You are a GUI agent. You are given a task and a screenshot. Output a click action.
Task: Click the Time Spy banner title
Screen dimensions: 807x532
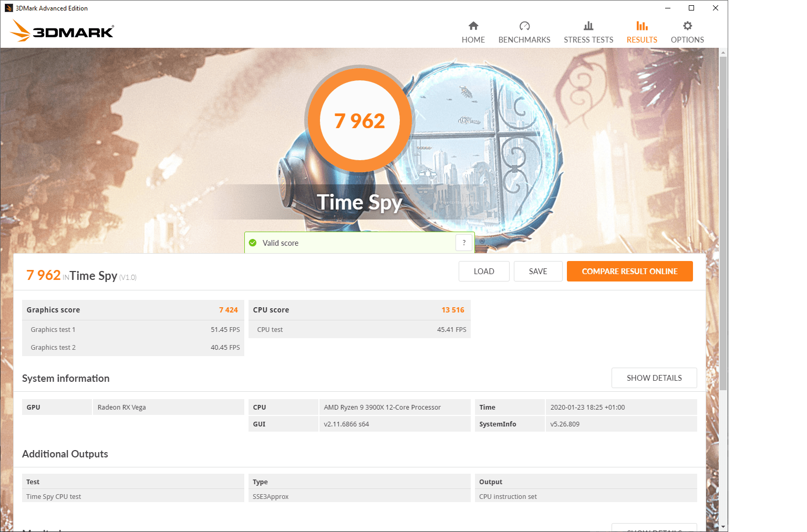pos(360,202)
